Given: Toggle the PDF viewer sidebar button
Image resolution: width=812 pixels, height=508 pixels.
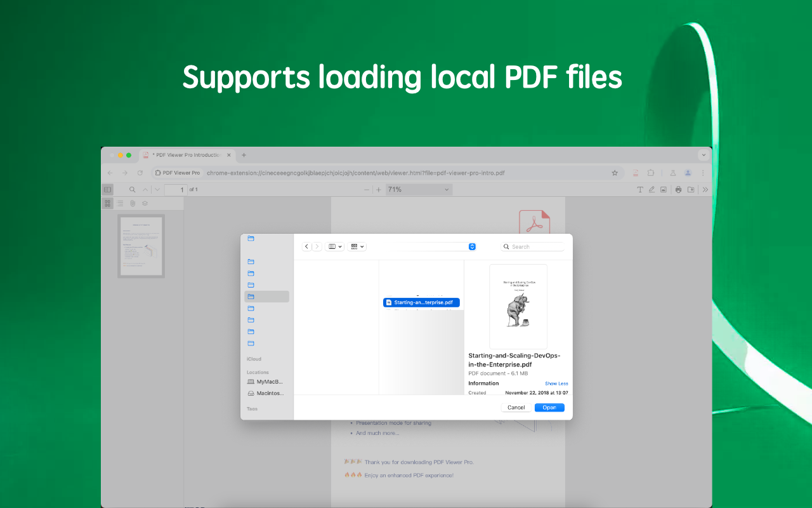Looking at the screenshot, I should click(x=107, y=189).
